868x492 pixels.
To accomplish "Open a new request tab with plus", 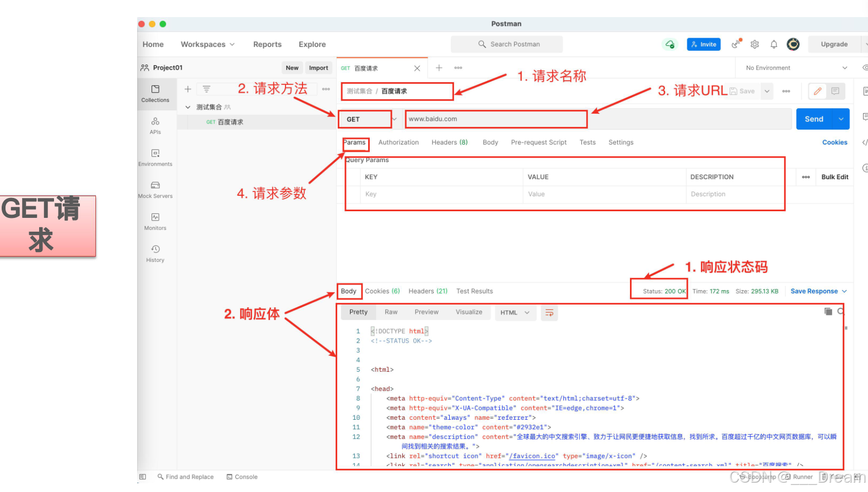I will tap(439, 68).
